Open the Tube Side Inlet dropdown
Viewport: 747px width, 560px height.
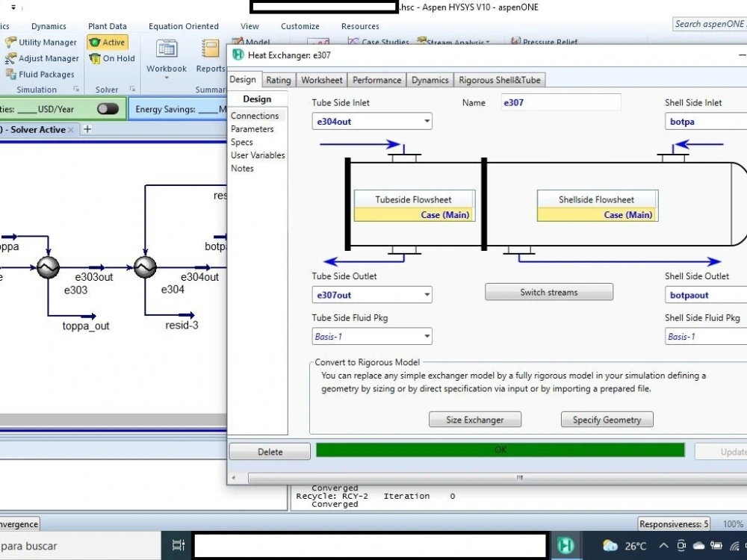(x=426, y=121)
